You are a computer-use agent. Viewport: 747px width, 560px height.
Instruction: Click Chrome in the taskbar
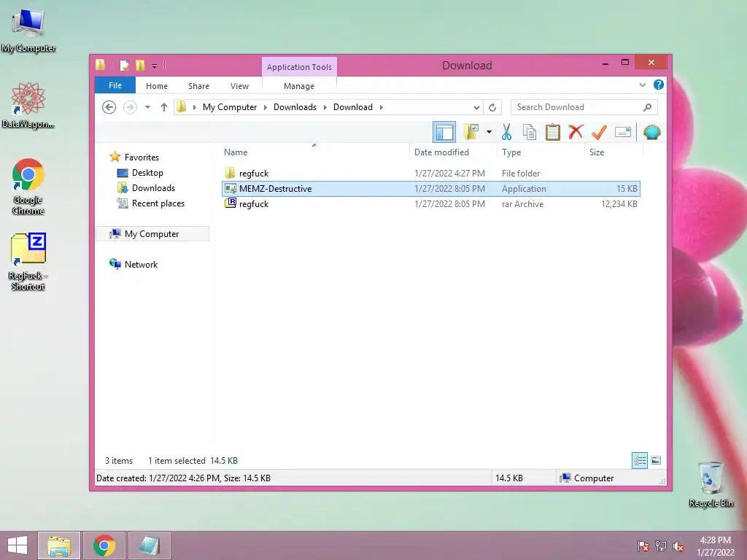[104, 545]
